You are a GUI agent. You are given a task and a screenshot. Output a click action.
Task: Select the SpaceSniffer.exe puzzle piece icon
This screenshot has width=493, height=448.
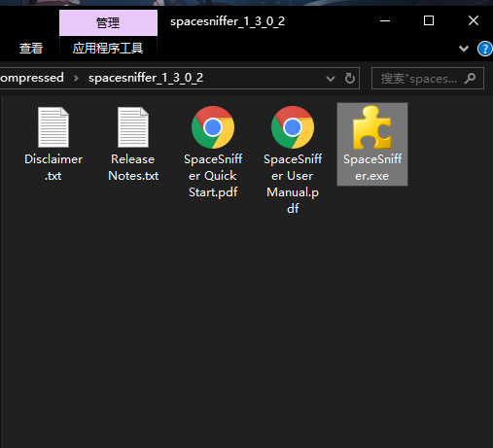372,127
